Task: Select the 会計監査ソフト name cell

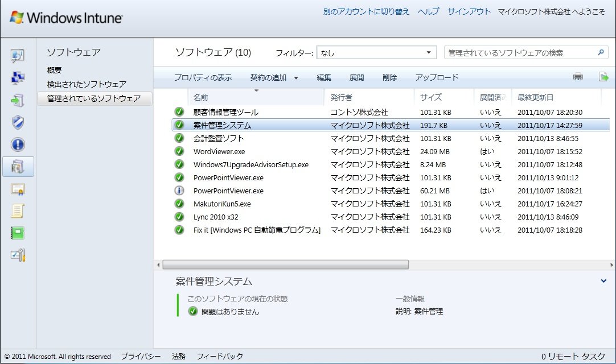Action: (219, 138)
